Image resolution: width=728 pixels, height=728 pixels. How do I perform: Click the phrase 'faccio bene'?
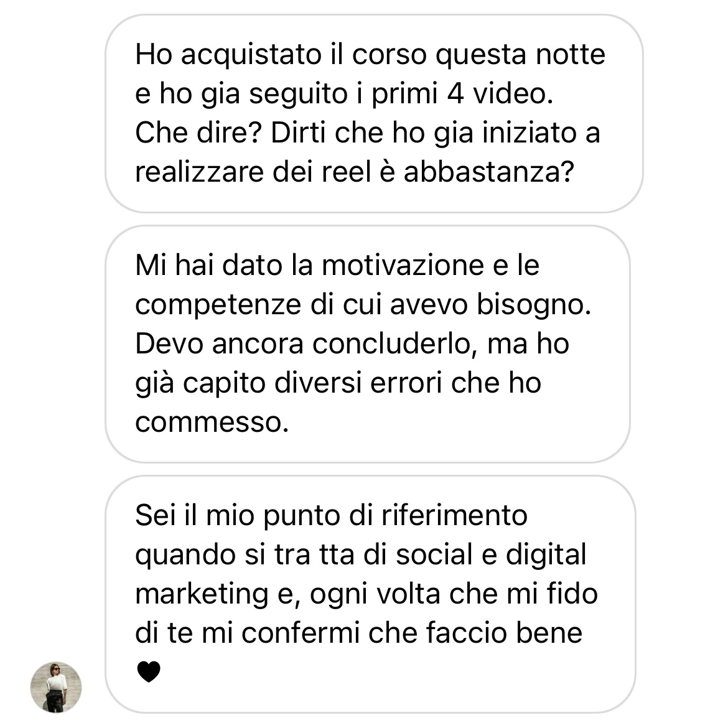504,633
